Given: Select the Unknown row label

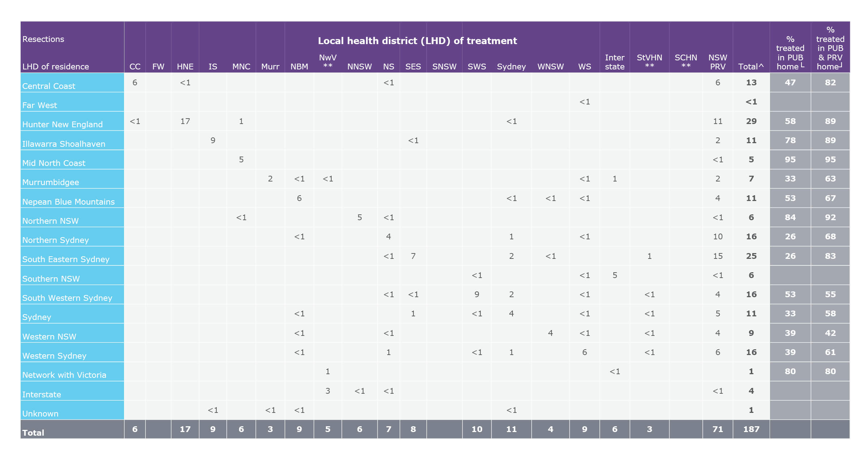Looking at the screenshot, I should point(40,414).
